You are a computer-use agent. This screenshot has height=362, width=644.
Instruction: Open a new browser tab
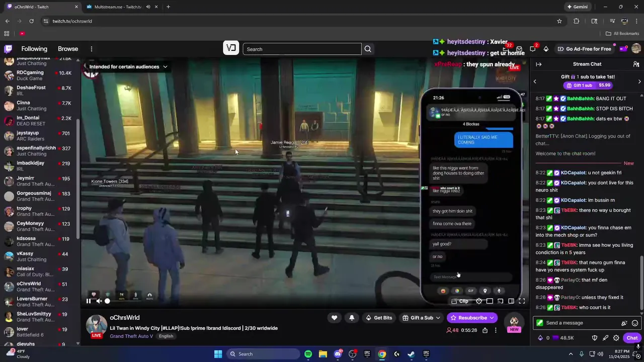[x=168, y=7]
